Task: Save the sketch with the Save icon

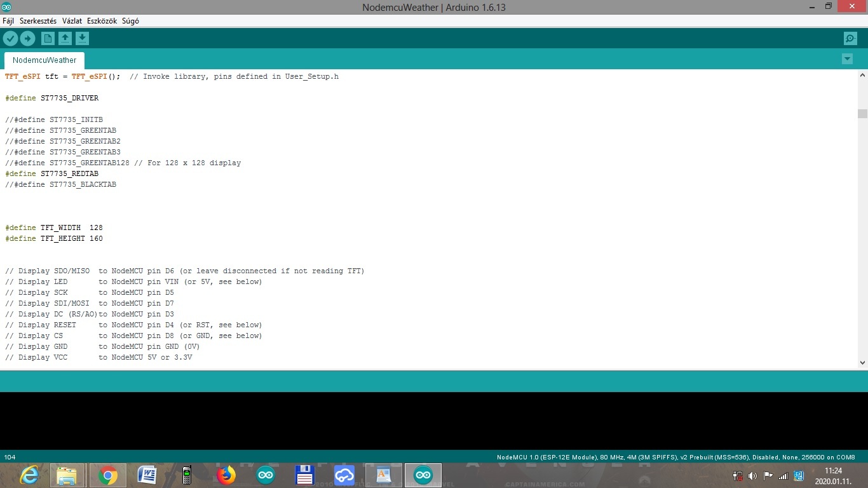Action: (82, 39)
